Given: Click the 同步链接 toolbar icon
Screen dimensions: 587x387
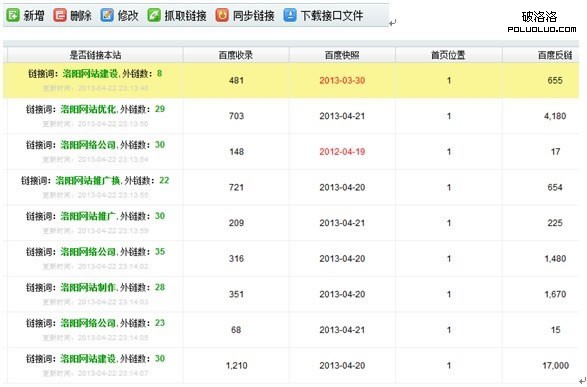Looking at the screenshot, I should click(x=222, y=15).
